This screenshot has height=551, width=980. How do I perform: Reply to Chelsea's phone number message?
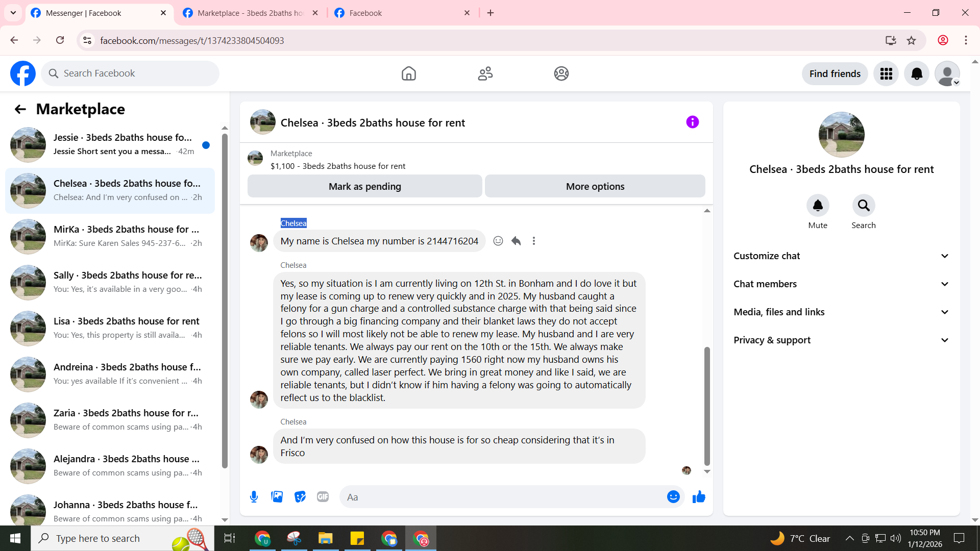click(x=516, y=241)
